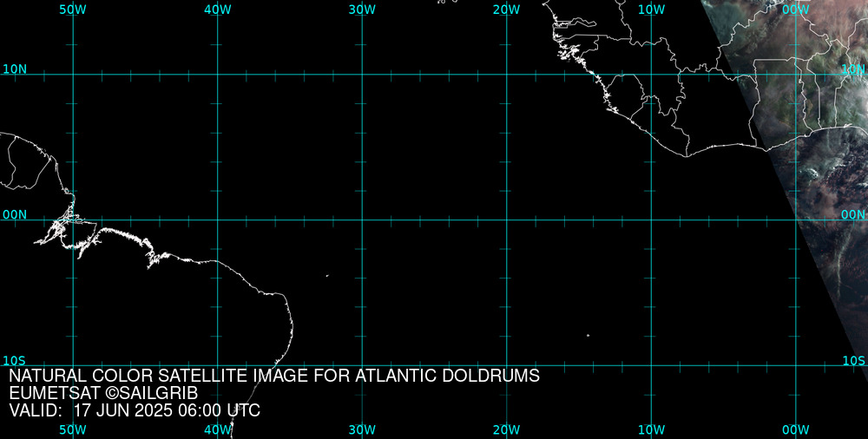Click the 10N latitude label on the left side
Image resolution: width=868 pixels, height=439 pixels.
[15, 69]
